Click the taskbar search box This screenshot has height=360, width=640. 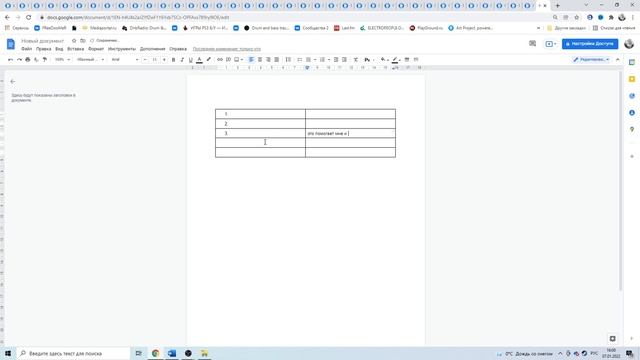[x=74, y=353]
